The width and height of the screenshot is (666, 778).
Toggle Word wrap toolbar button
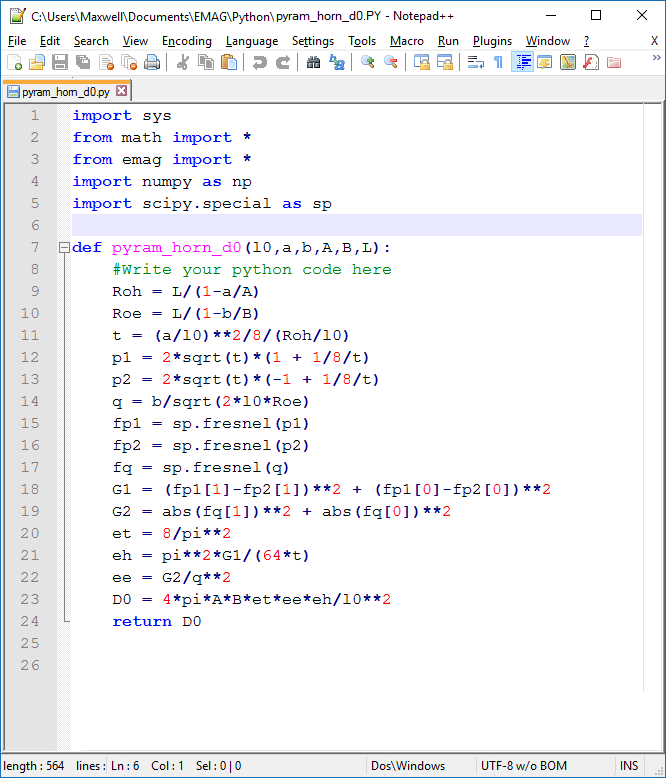476,62
